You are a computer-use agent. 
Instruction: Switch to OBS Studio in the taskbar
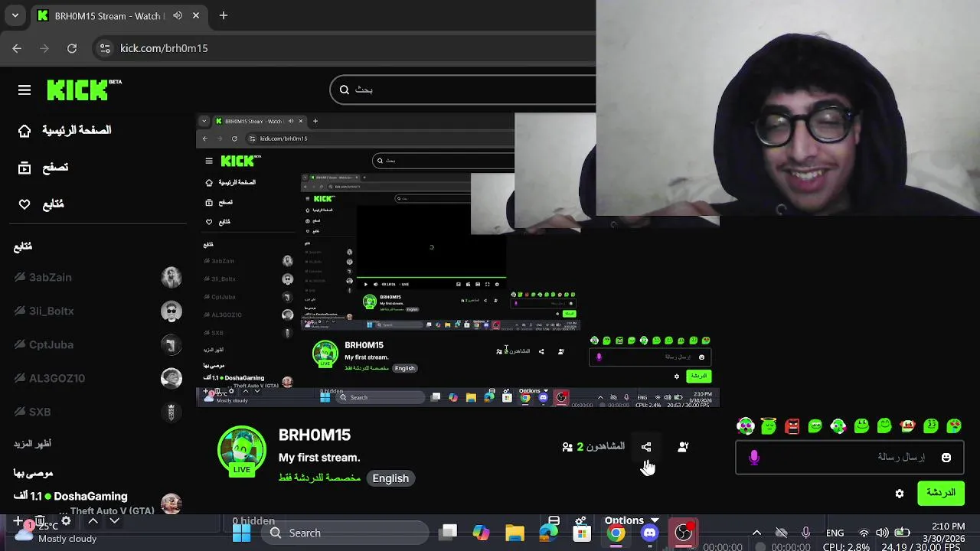683,533
